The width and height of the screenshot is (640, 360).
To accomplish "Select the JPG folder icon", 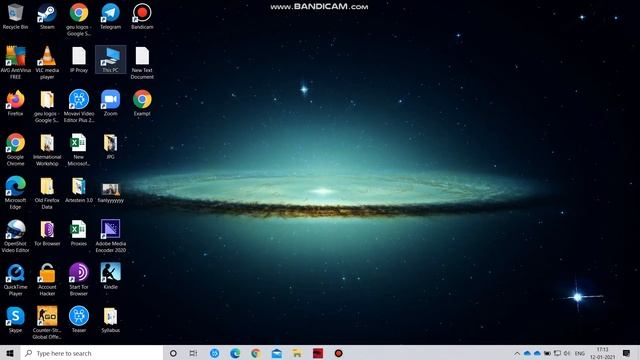I will (x=110, y=147).
